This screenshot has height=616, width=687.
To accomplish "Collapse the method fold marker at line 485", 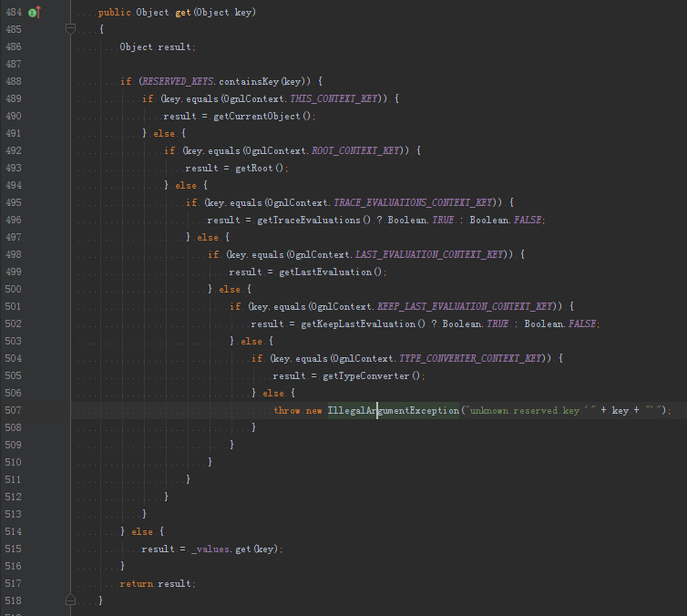I will [x=70, y=29].
